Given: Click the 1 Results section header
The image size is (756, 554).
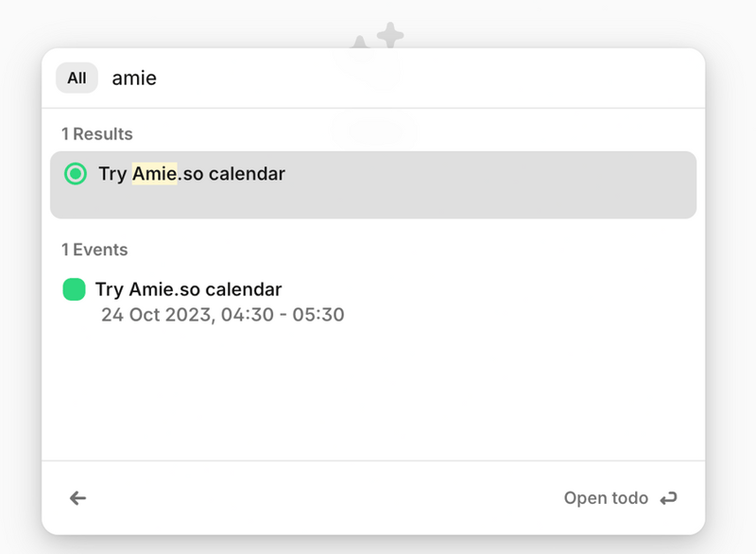Looking at the screenshot, I should [x=95, y=133].
